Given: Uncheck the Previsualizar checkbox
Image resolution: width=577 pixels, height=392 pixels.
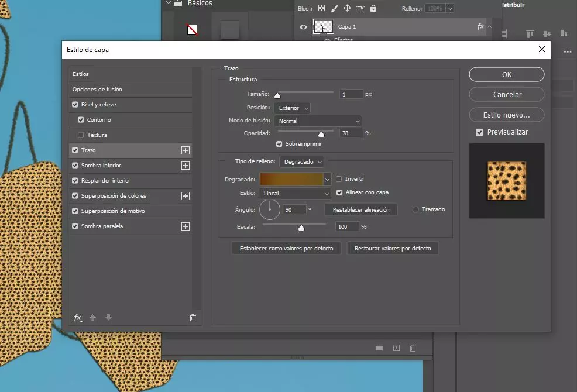Looking at the screenshot, I should point(479,132).
